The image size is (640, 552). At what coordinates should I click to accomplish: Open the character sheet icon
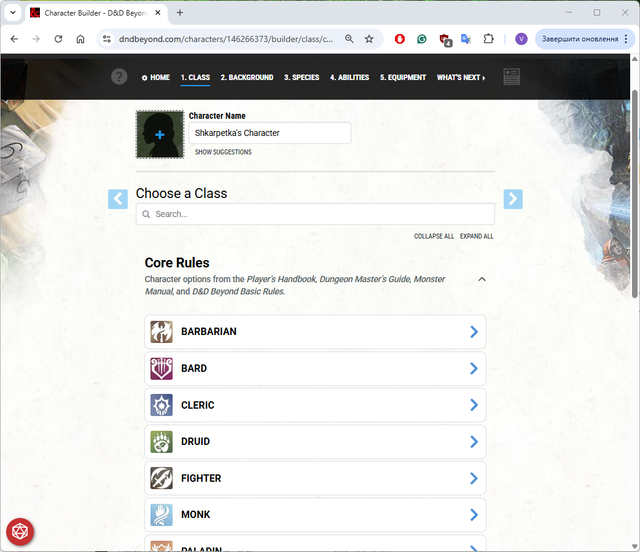(512, 77)
